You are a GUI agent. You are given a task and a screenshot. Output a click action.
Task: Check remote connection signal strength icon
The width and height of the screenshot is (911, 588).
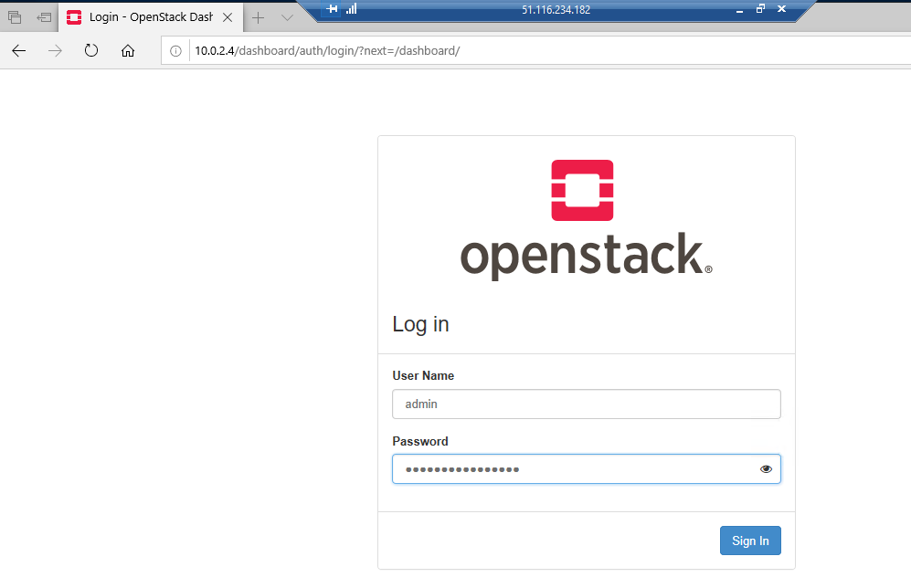click(x=352, y=9)
